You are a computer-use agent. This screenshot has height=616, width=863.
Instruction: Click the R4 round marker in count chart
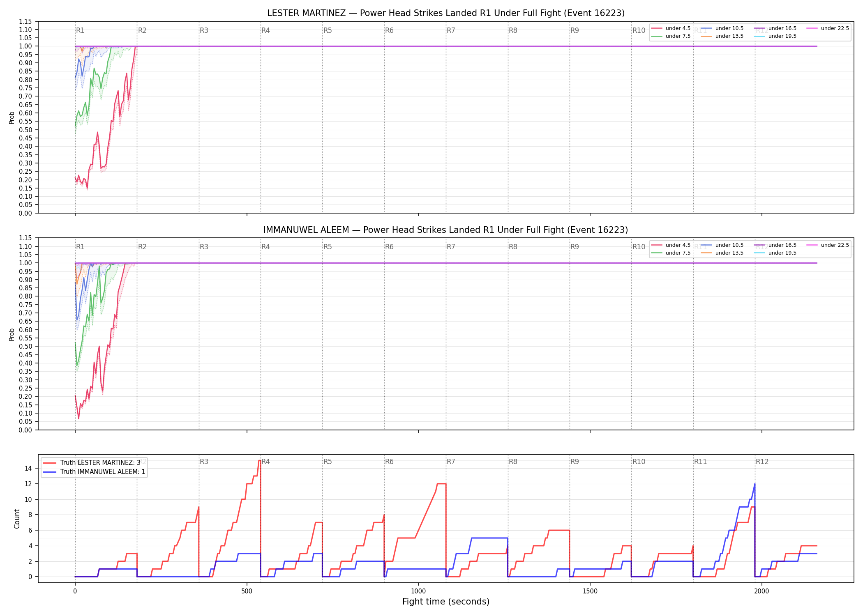click(x=265, y=462)
